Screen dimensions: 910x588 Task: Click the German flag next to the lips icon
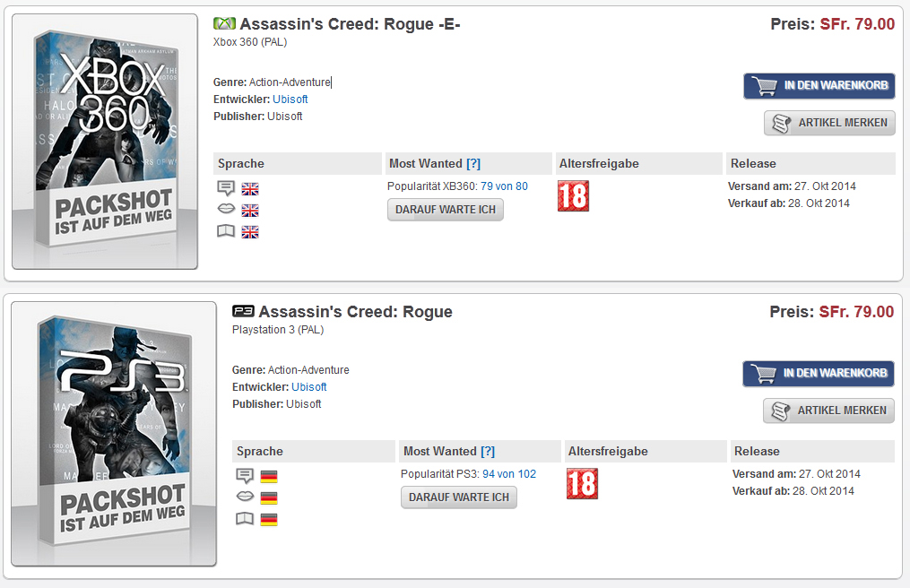pos(269,498)
